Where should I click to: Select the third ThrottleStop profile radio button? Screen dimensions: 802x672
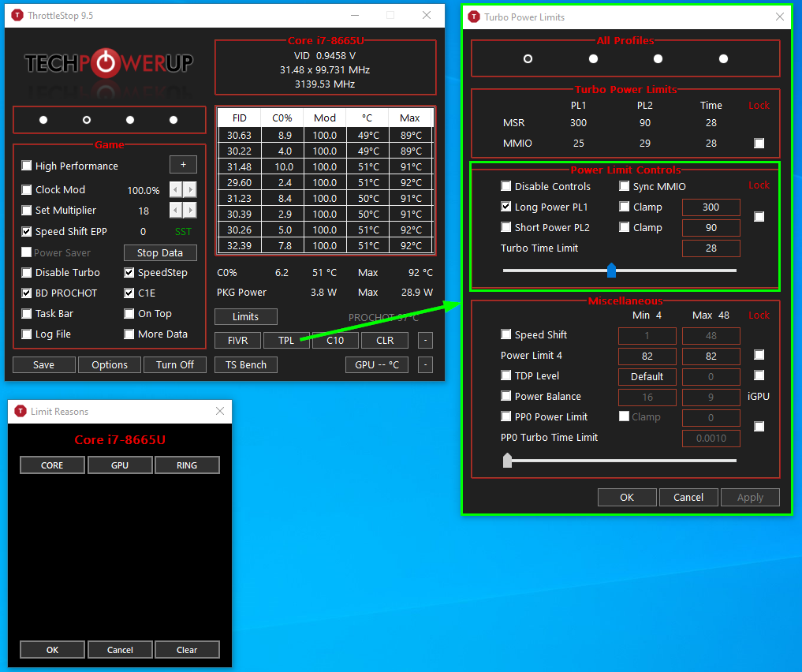coord(130,120)
